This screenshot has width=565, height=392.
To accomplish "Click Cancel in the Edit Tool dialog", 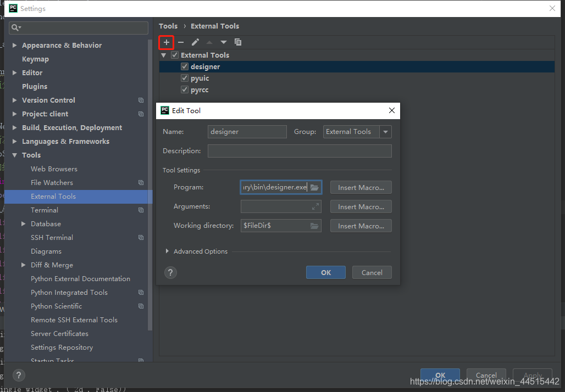I will point(372,272).
